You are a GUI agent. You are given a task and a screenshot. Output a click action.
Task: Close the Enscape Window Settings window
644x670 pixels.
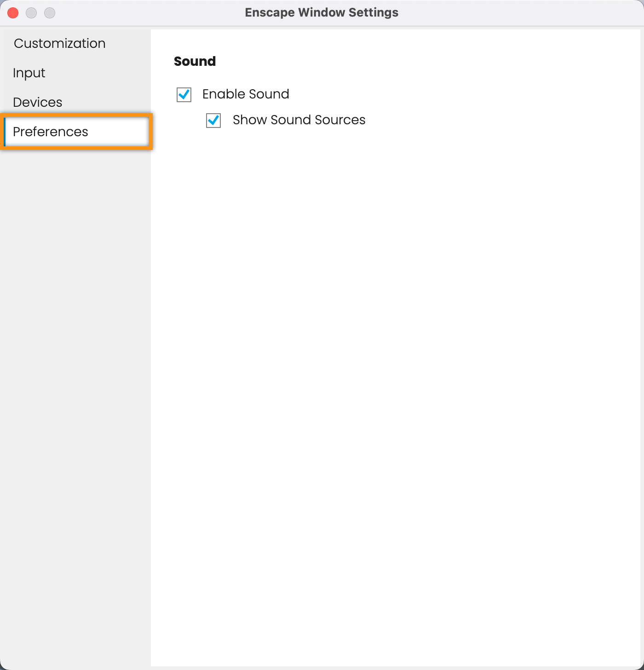tap(13, 13)
